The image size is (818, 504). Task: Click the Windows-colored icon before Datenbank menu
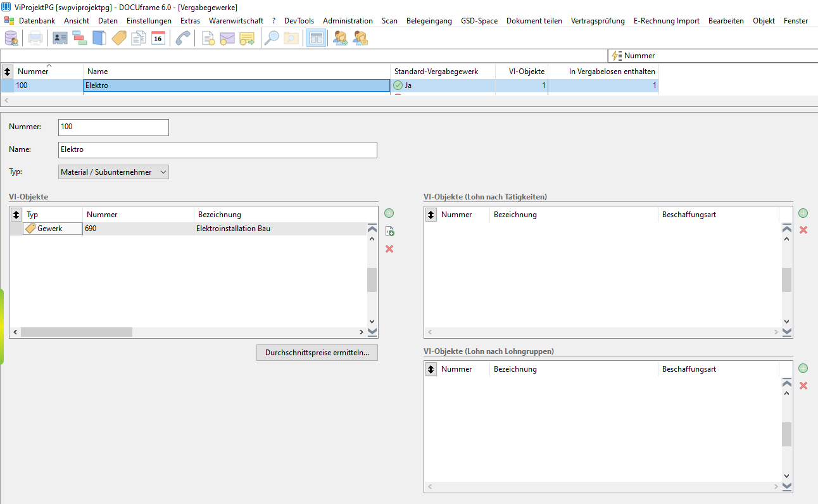pos(9,21)
